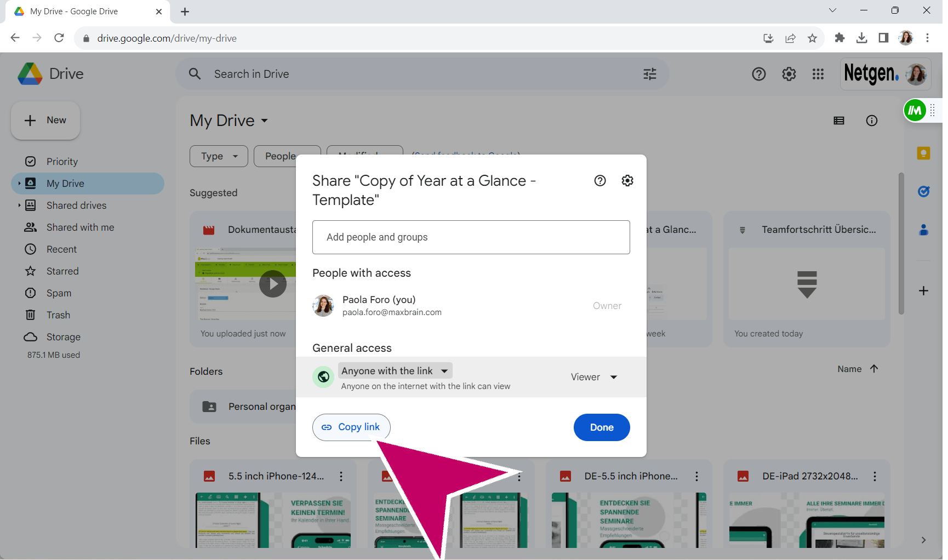Open Contacts side panel icon

pyautogui.click(x=924, y=230)
